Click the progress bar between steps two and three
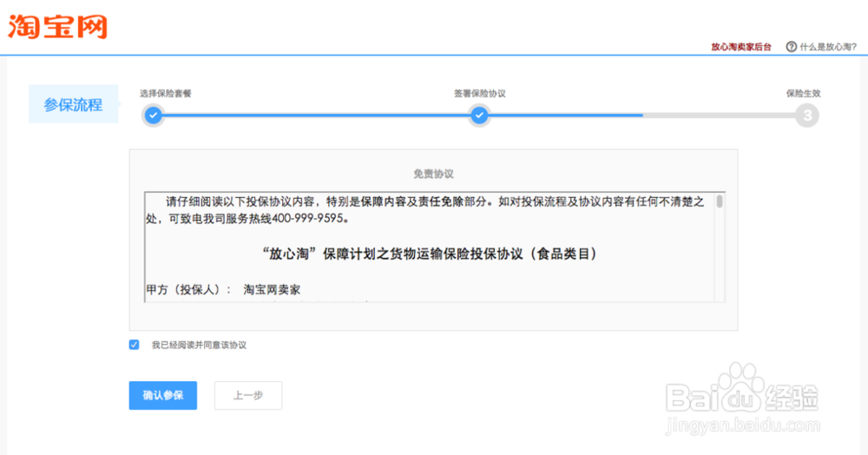 642,115
